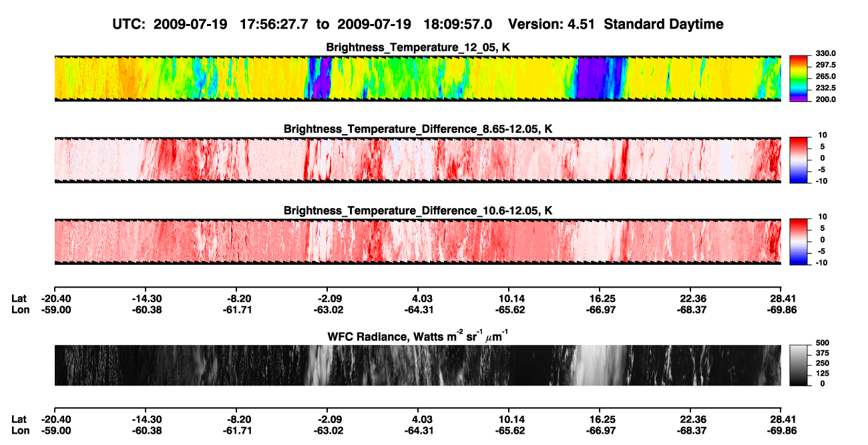Click the 'Lat' label under the WFC panel
Image resolution: width=868 pixels, height=445 pixels.
(18, 420)
